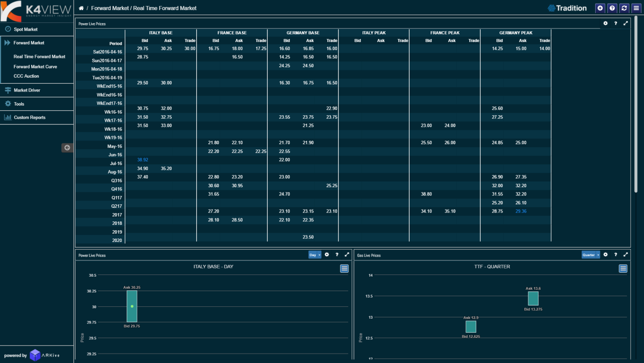
Task: Click the ITALY PEAK column header
Action: click(374, 33)
